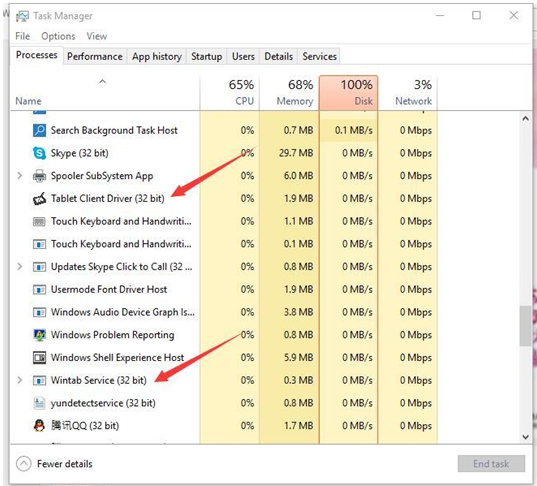Click the Tencent QQ penguin icon
The image size is (537, 486).
click(39, 426)
